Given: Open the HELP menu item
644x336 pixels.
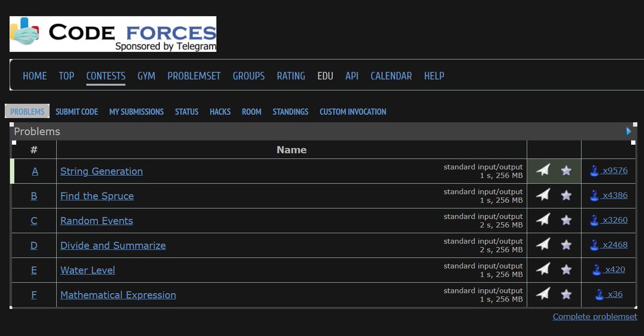Looking at the screenshot, I should [434, 76].
